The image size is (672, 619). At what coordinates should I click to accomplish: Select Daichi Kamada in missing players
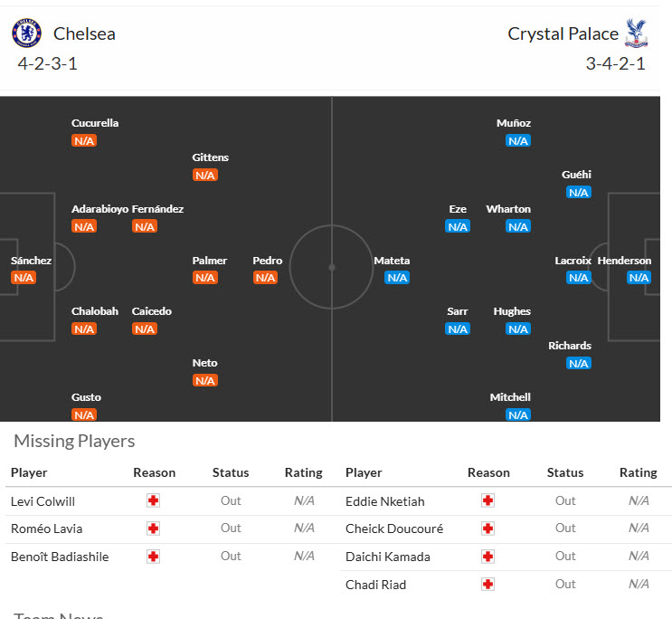(x=388, y=557)
